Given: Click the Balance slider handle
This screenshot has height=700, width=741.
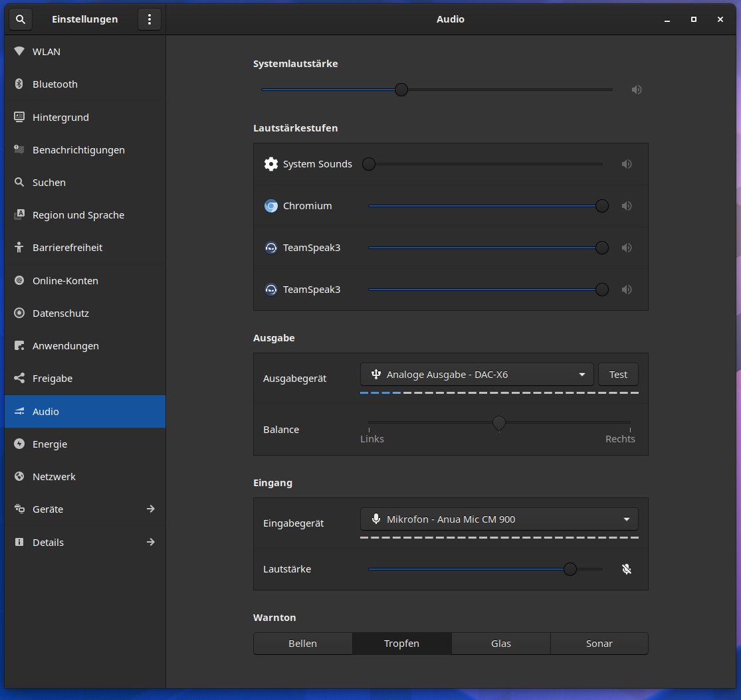Looking at the screenshot, I should [x=499, y=423].
